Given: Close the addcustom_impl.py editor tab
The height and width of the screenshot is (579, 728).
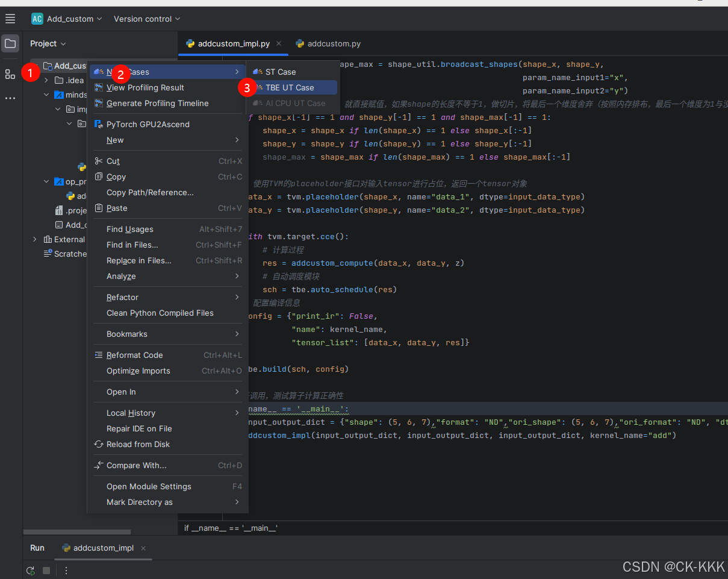Looking at the screenshot, I should (x=279, y=43).
